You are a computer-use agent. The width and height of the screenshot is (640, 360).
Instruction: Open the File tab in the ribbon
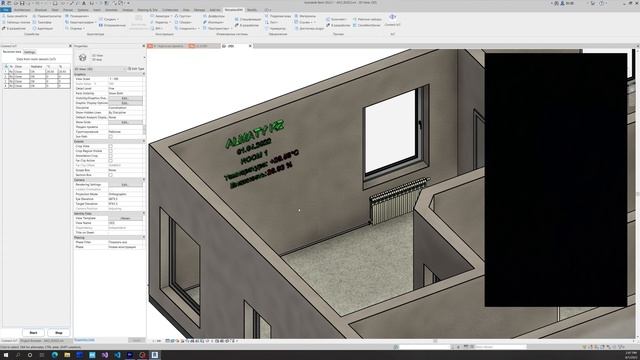5,9
